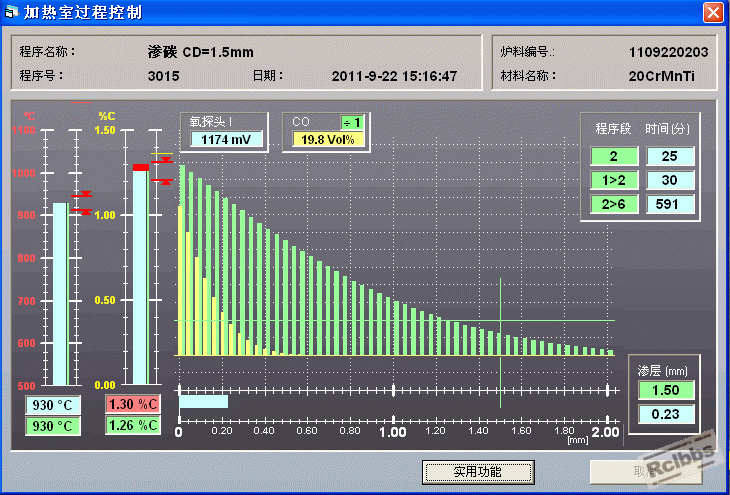
Task: Click the 渗层 target value 1.50
Action: pyautogui.click(x=666, y=390)
